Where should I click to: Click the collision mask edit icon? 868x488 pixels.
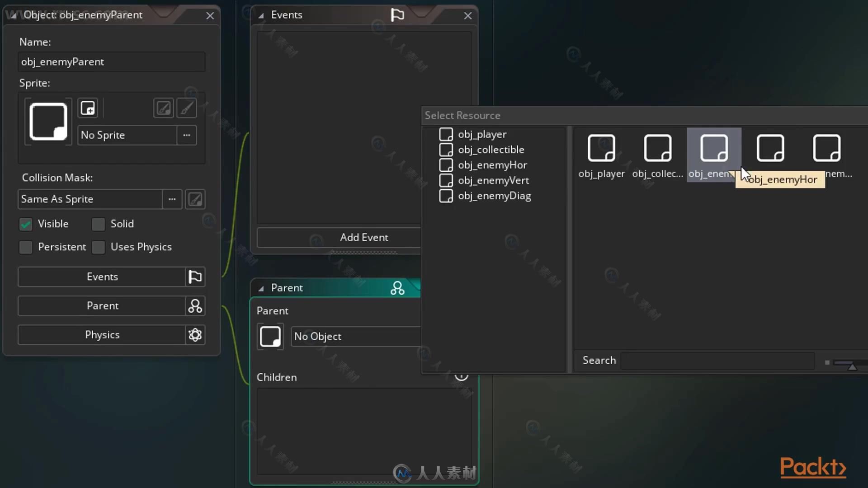click(x=196, y=198)
